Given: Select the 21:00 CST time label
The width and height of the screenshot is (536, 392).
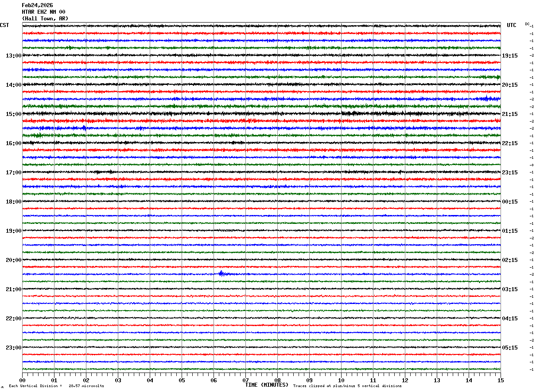Looking at the screenshot, I should 14,289.
